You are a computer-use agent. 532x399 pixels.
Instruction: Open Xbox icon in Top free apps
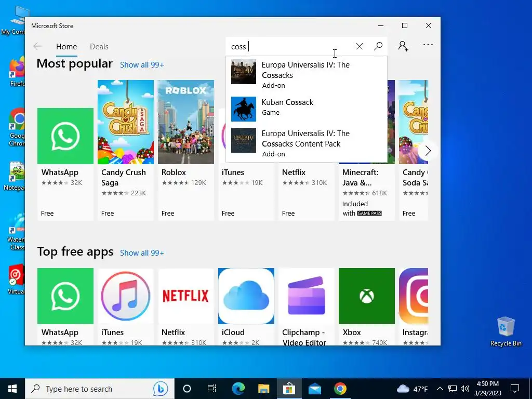[367, 296]
